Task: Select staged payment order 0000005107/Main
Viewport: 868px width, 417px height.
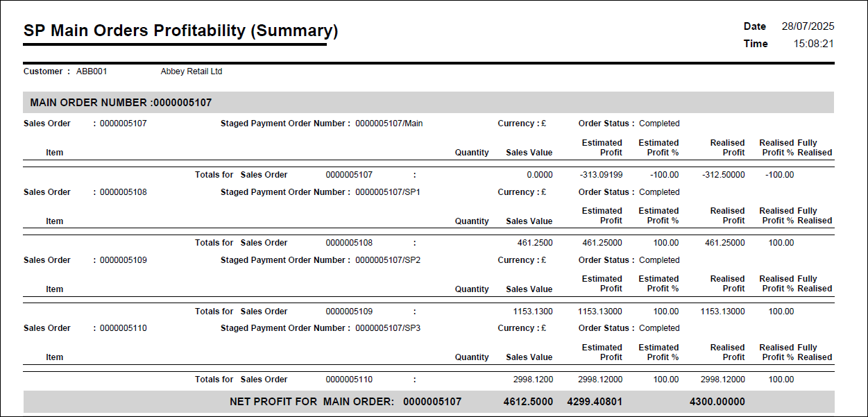Action: (389, 124)
